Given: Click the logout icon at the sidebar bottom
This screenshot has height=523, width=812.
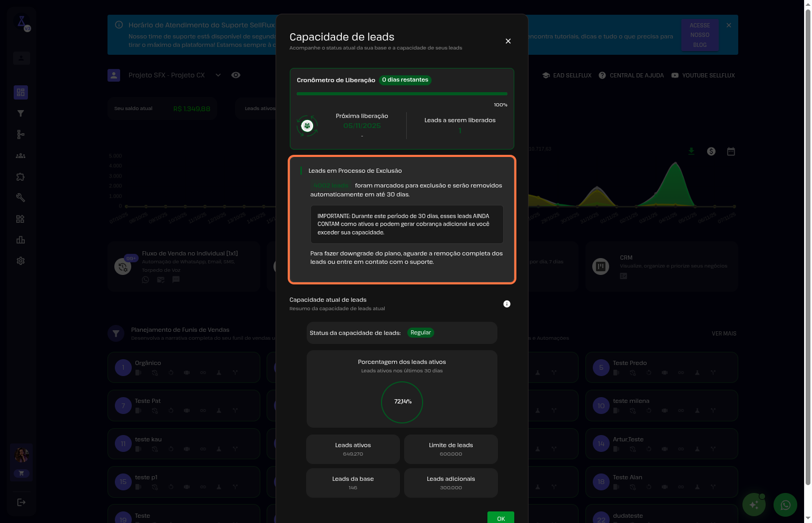Looking at the screenshot, I should tap(21, 502).
